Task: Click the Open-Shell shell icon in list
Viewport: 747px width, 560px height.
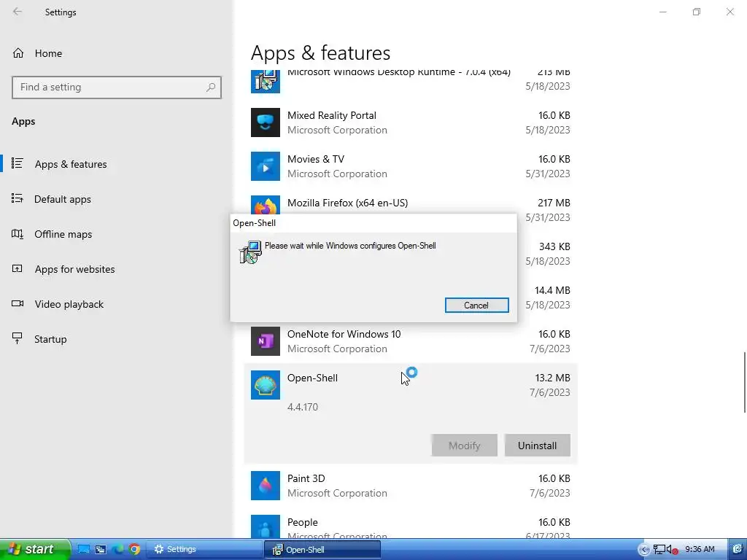Action: tap(266, 385)
